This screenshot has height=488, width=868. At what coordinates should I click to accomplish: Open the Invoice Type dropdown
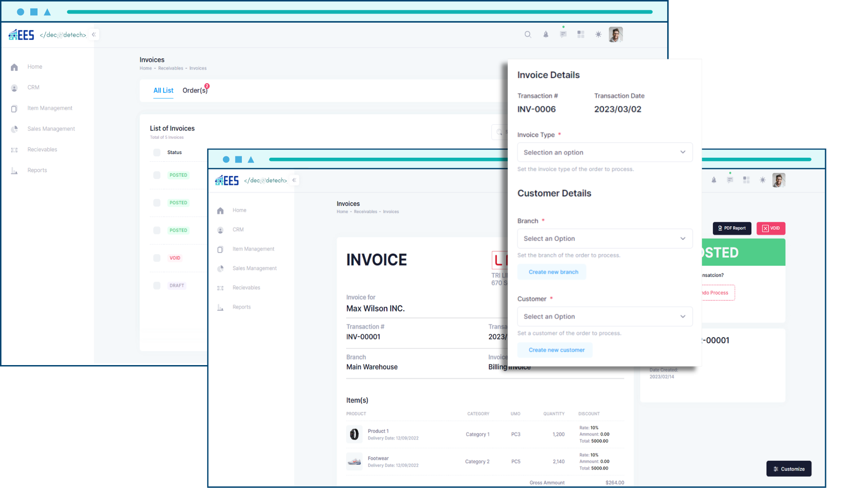coord(604,152)
